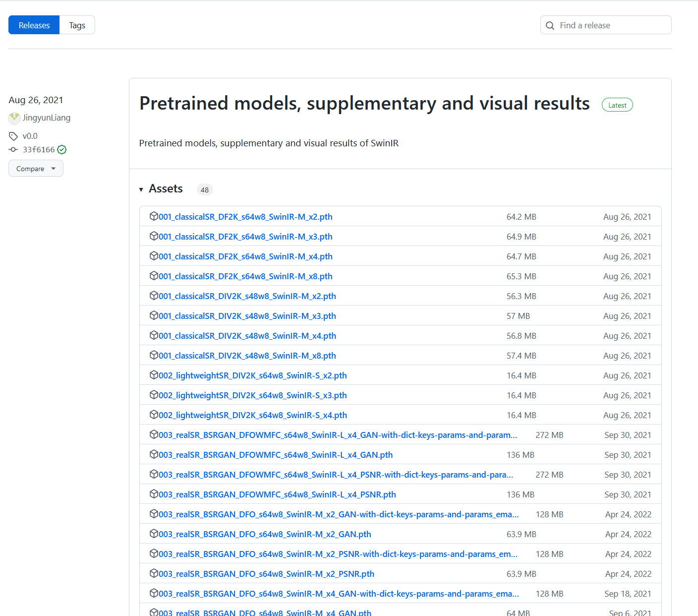
Task: Click package icon for DIV2K s48w8 x8.pth
Action: pos(154,355)
